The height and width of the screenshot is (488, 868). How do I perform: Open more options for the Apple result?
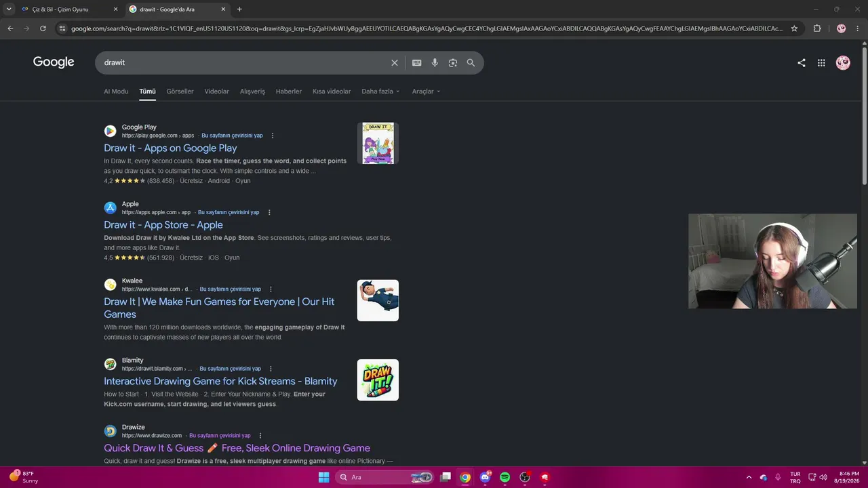point(269,212)
